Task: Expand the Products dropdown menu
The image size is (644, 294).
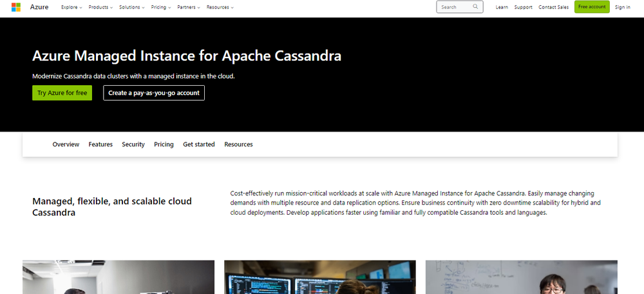Action: click(x=100, y=7)
